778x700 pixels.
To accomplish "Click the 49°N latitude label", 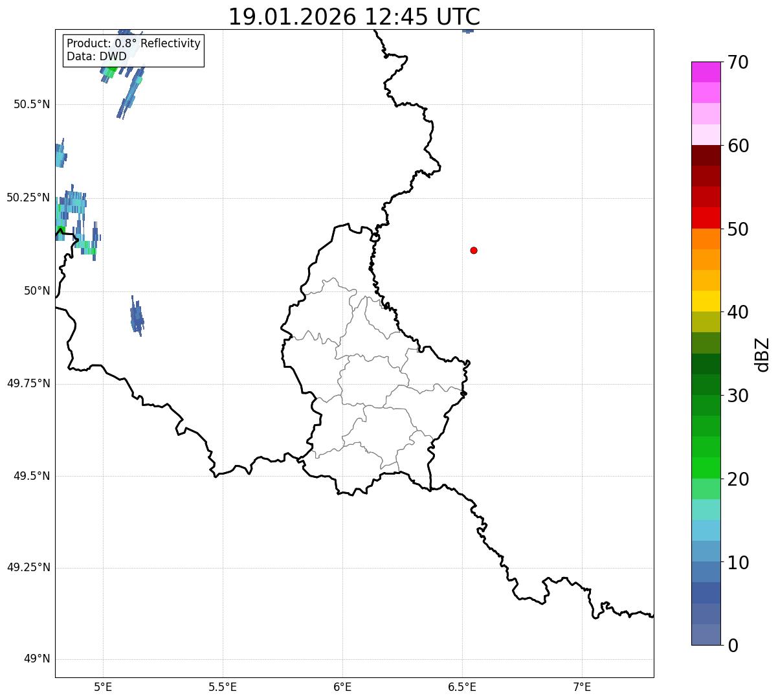I will pyautogui.click(x=37, y=659).
